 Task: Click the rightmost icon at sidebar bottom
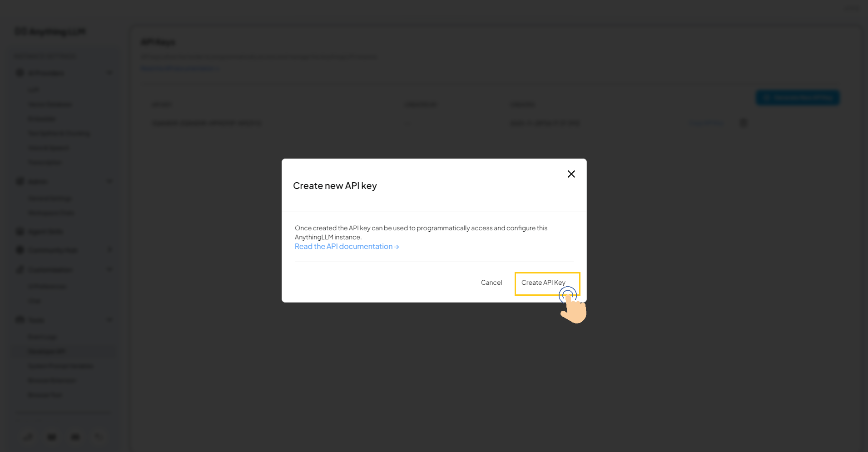coord(99,437)
